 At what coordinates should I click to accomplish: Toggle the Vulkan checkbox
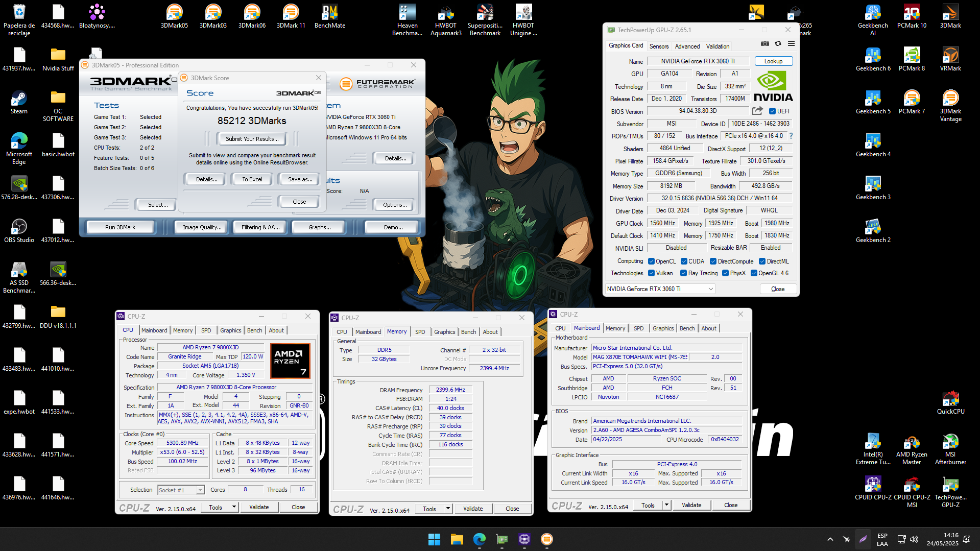click(651, 273)
